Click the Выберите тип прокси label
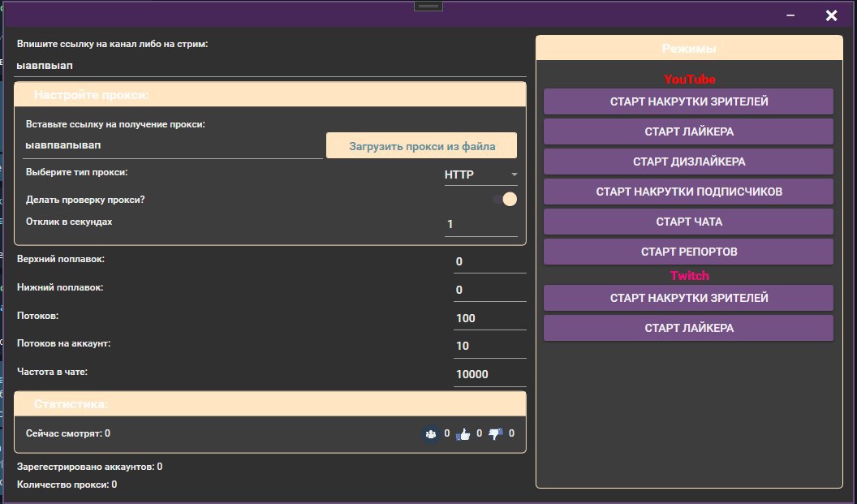The height and width of the screenshot is (504, 857). pyautogui.click(x=76, y=172)
